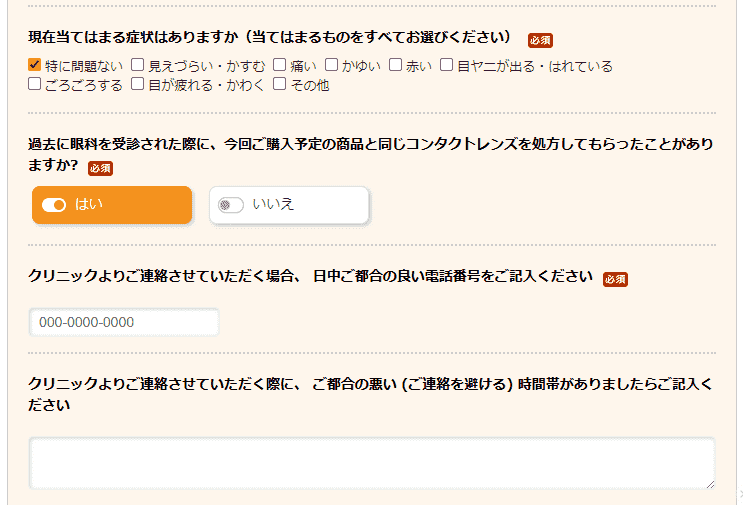Click the 特に問題ない label text

pyautogui.click(x=84, y=66)
